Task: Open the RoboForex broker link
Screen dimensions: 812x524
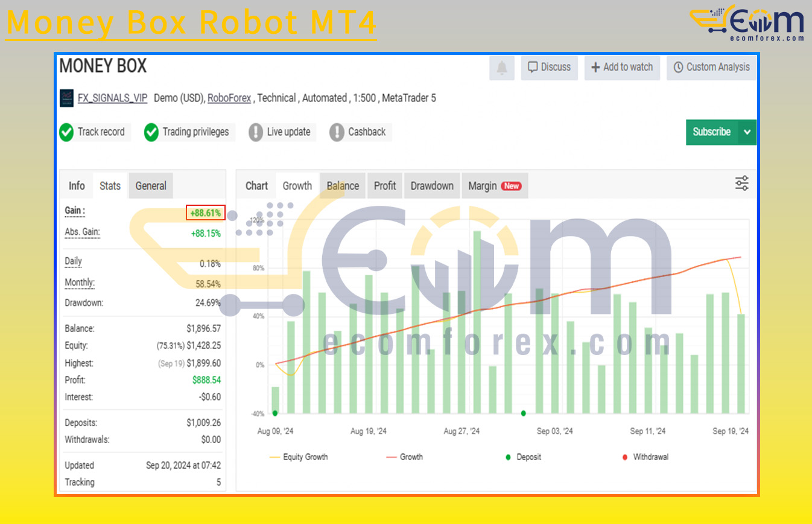Action: tap(229, 98)
